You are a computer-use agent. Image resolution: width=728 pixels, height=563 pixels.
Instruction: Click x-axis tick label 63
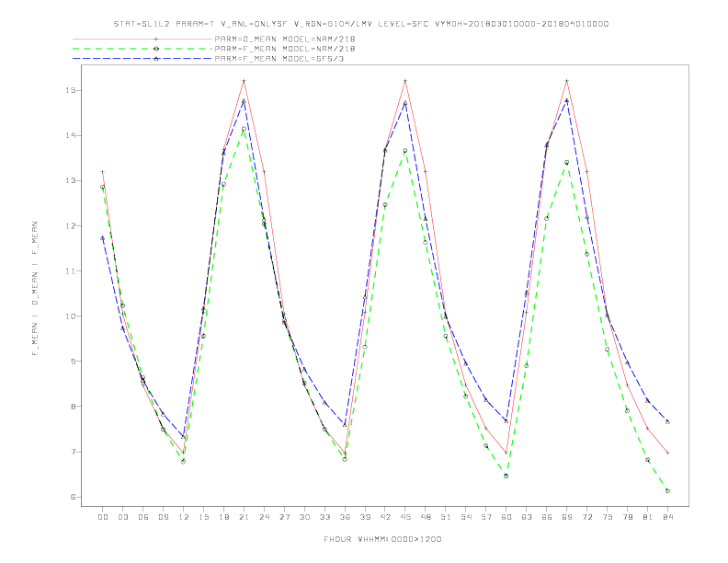pos(527,517)
